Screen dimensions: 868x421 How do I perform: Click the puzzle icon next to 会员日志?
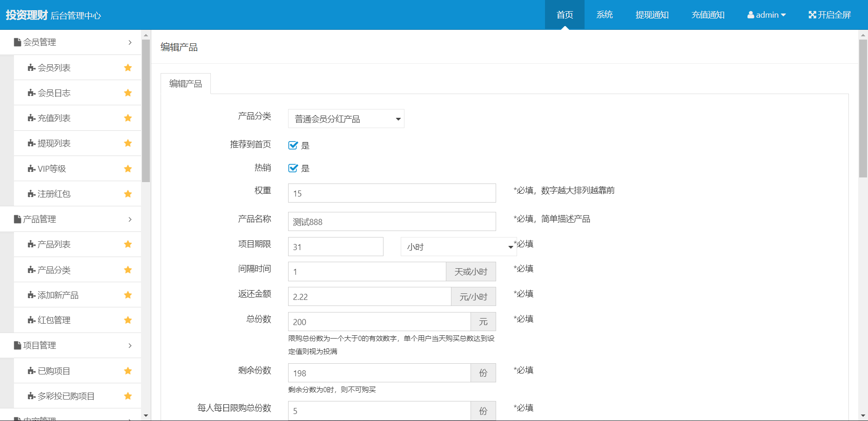[x=32, y=93]
